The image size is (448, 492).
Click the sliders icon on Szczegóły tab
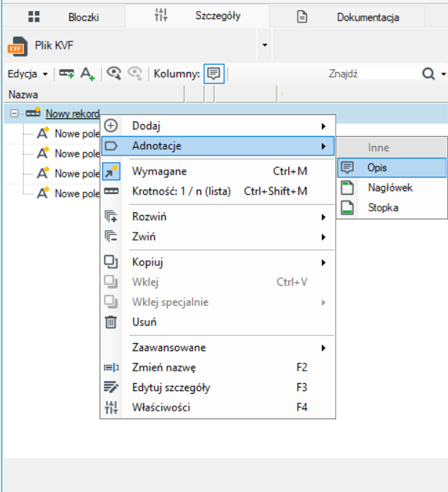(x=160, y=15)
